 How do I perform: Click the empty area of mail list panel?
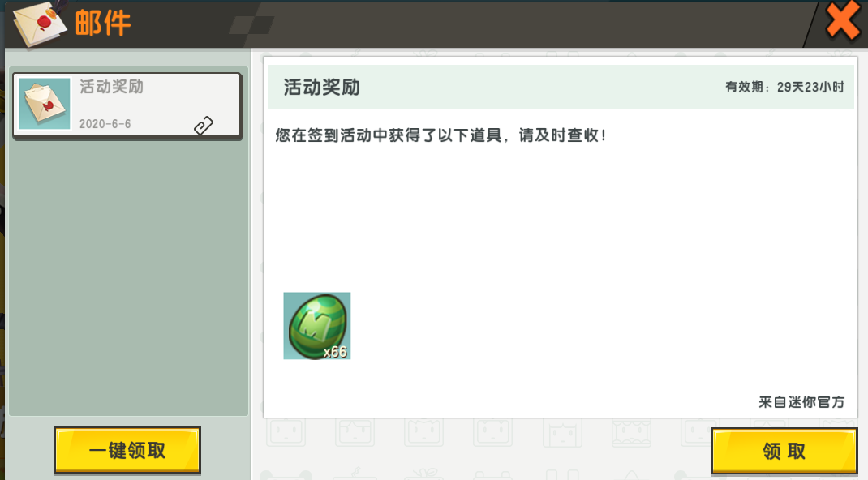pos(128,276)
